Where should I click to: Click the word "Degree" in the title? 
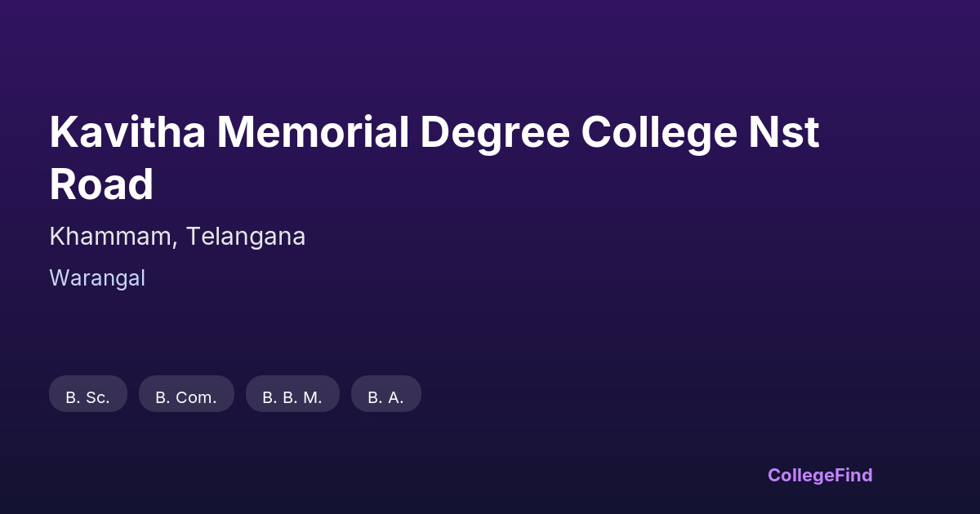click(494, 133)
